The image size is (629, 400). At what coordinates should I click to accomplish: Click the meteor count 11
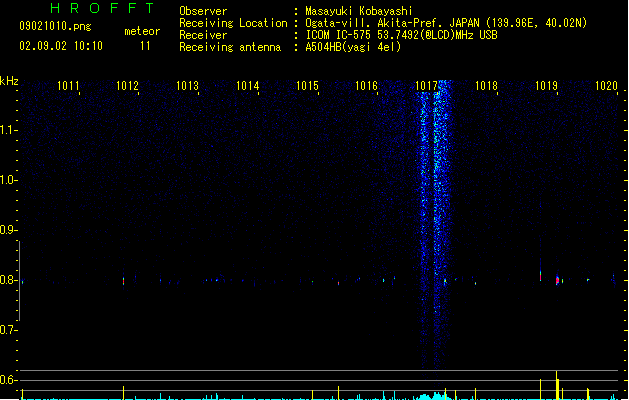(145, 46)
